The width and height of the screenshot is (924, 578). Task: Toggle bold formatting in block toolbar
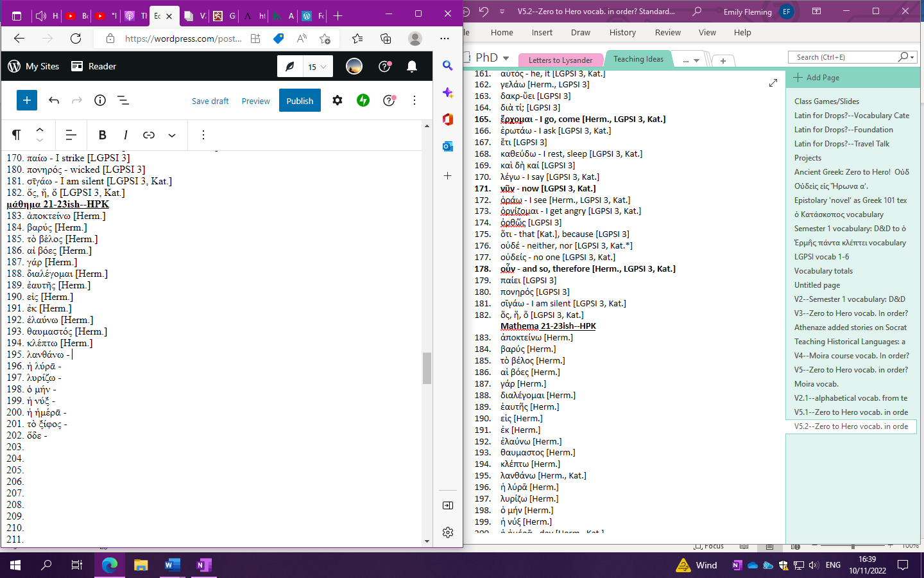pos(102,135)
